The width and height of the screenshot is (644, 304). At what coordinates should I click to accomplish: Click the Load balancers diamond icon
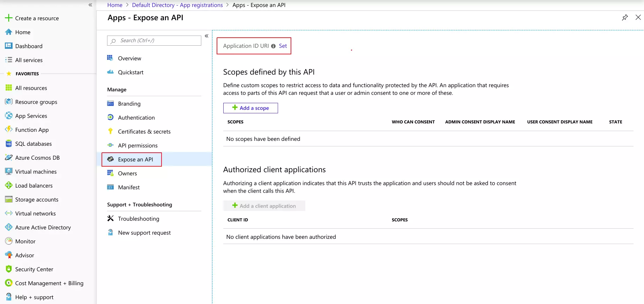pos(9,185)
